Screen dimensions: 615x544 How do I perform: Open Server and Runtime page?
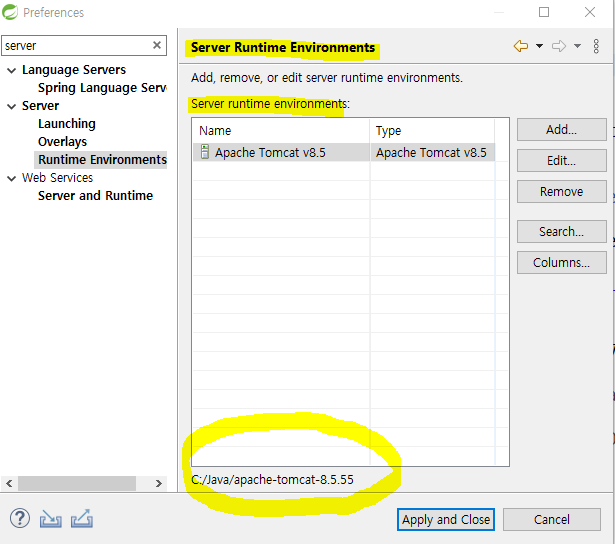point(95,195)
